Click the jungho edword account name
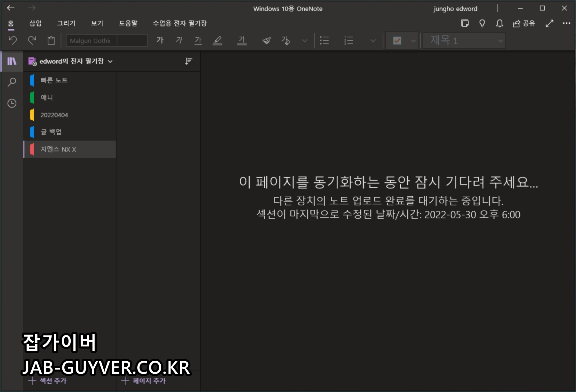 [455, 9]
